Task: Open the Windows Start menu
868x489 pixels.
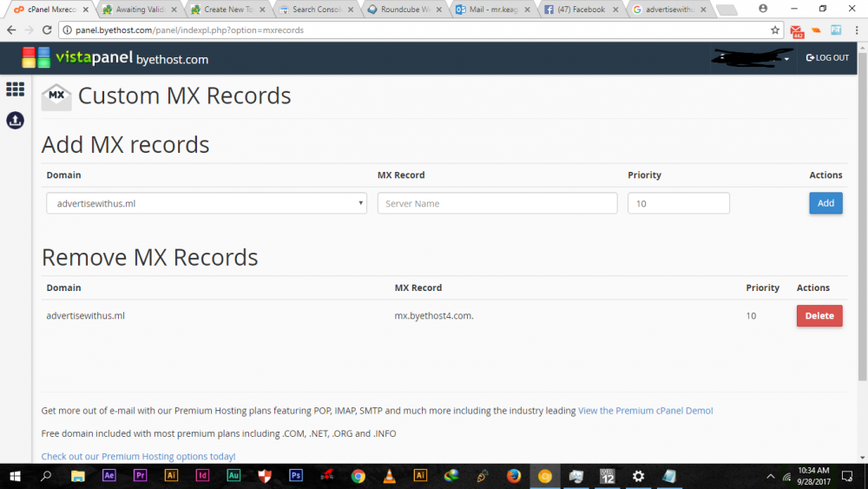Action: tap(15, 476)
